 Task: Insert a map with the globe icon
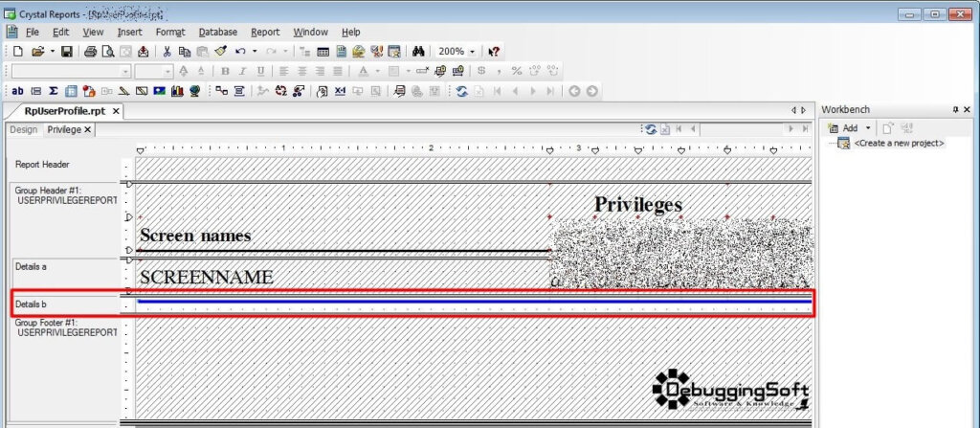tap(195, 91)
